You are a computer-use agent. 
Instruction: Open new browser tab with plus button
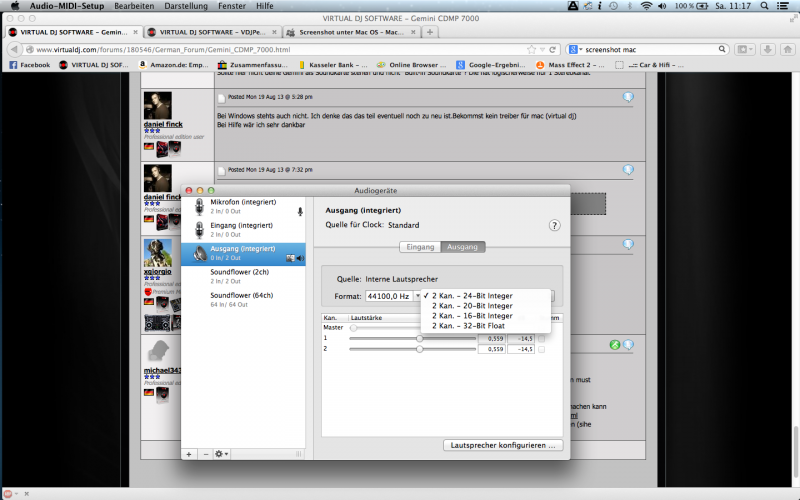(x=430, y=32)
